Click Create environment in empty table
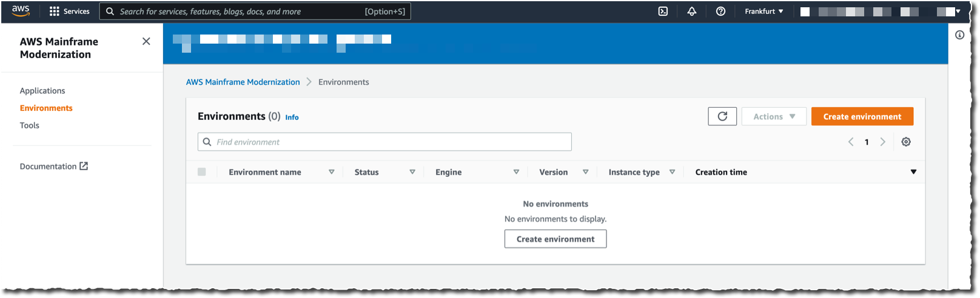This screenshot has width=980, height=298. [555, 239]
